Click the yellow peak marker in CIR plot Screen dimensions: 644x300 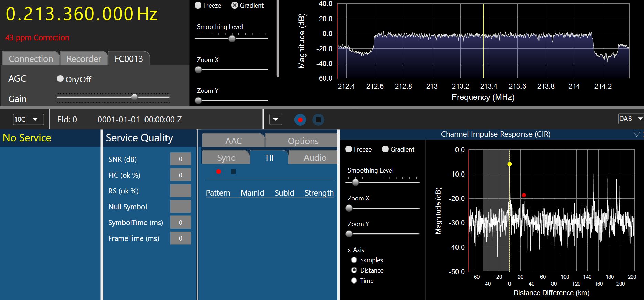pyautogui.click(x=509, y=164)
